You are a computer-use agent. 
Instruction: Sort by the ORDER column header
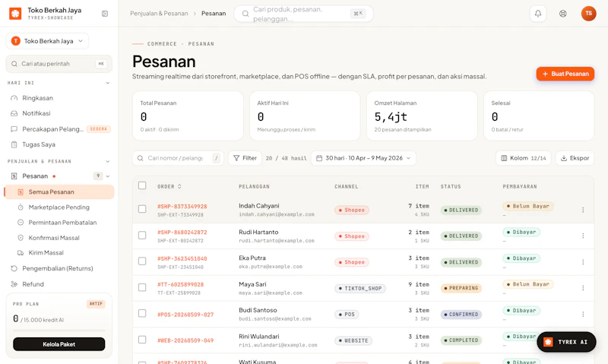[x=169, y=186]
